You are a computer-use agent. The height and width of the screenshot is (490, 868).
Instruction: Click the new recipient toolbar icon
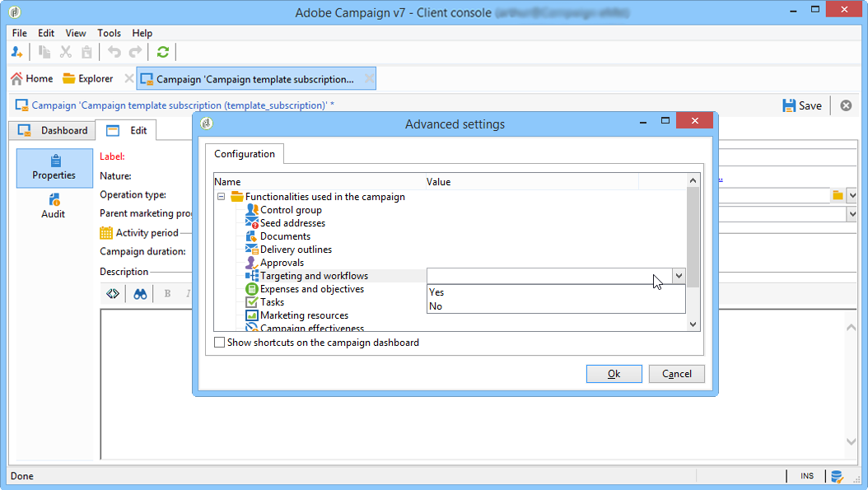tap(16, 52)
